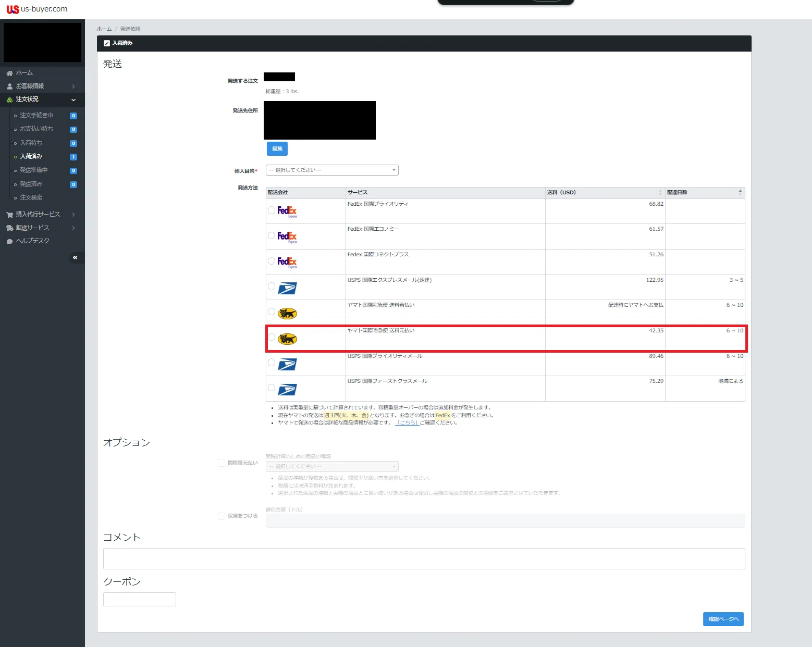Viewport: 812px width, 647px height.
Task: Sort table by 配達日数 column
Action: click(x=705, y=193)
